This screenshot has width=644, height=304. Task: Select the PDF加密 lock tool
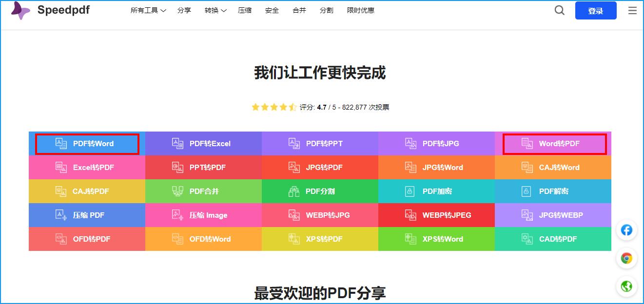click(436, 191)
